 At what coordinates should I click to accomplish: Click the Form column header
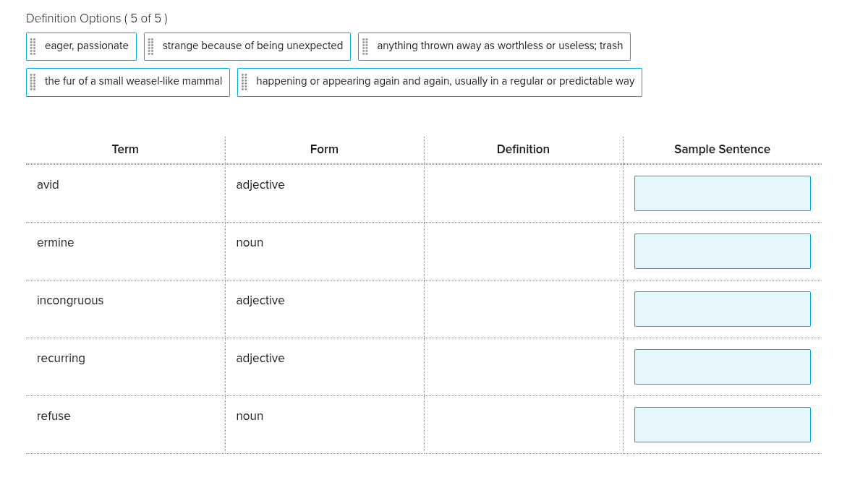324,149
